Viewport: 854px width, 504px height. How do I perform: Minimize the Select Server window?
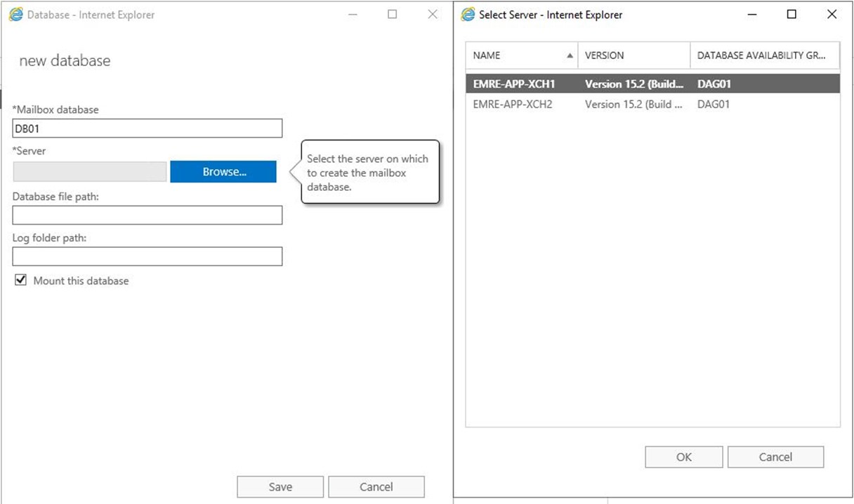pos(752,15)
